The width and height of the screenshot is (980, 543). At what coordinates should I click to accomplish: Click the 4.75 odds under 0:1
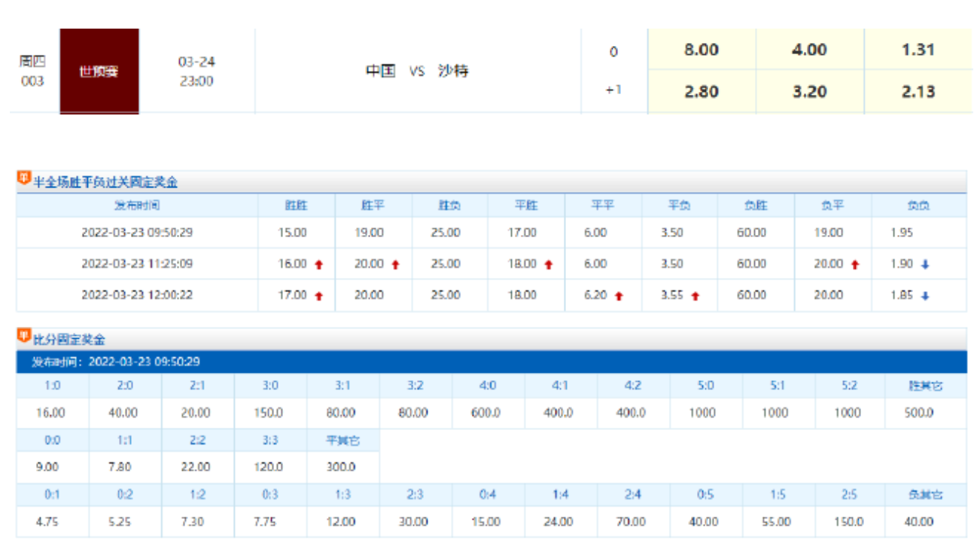coord(47,521)
